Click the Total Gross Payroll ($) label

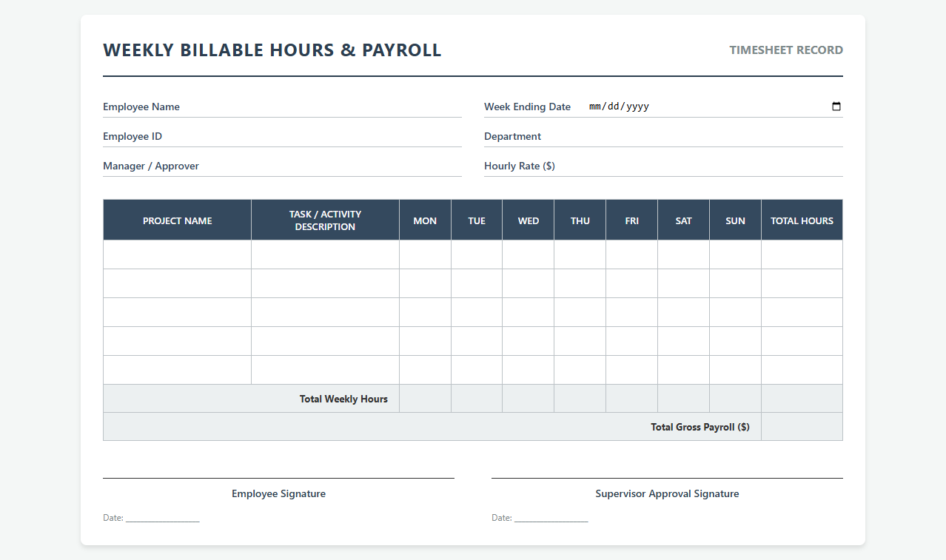(x=700, y=427)
